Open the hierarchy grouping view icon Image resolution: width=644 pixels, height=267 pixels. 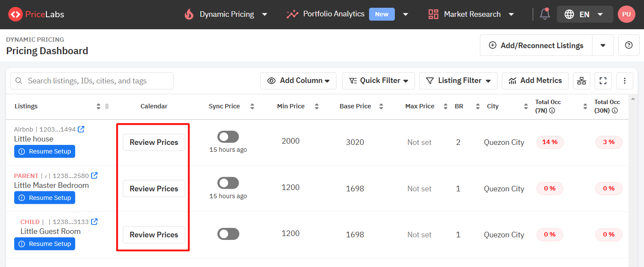tap(582, 81)
